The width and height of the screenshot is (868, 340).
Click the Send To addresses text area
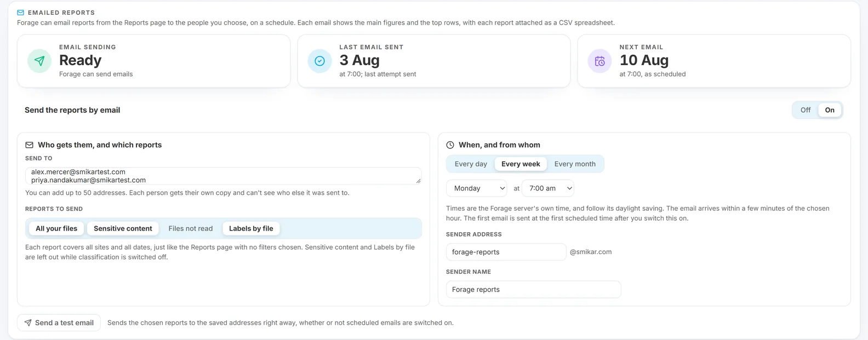pyautogui.click(x=224, y=176)
